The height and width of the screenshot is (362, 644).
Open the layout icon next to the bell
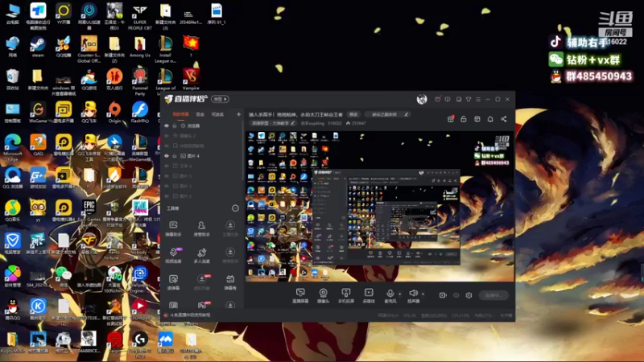pos(477,119)
